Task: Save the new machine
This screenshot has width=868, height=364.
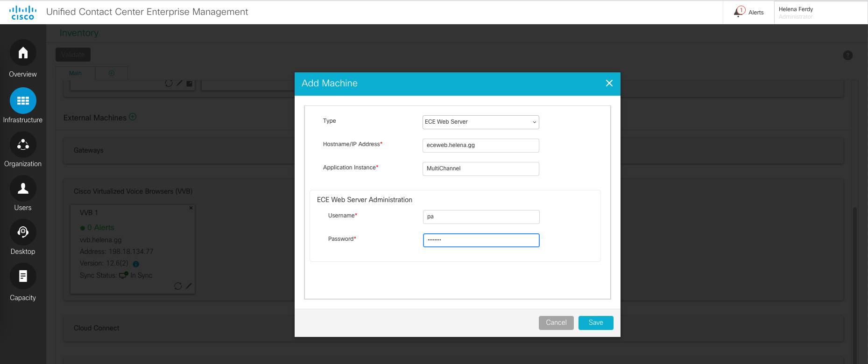Action: click(x=595, y=323)
